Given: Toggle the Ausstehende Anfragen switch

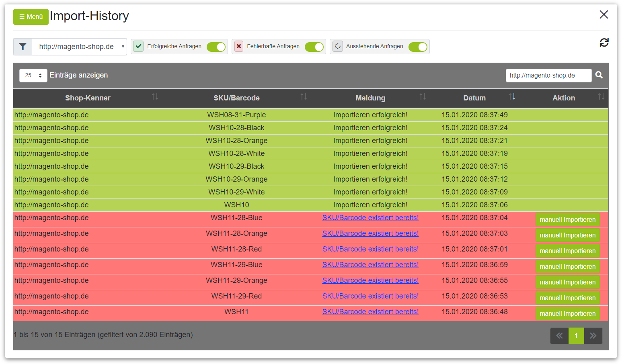Looking at the screenshot, I should (x=418, y=47).
